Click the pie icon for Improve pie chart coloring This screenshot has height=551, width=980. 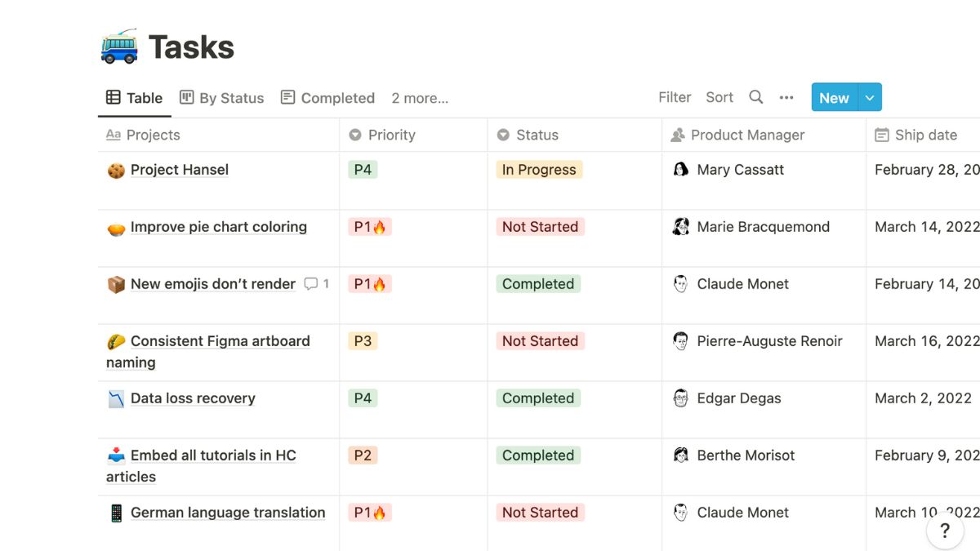click(x=116, y=228)
